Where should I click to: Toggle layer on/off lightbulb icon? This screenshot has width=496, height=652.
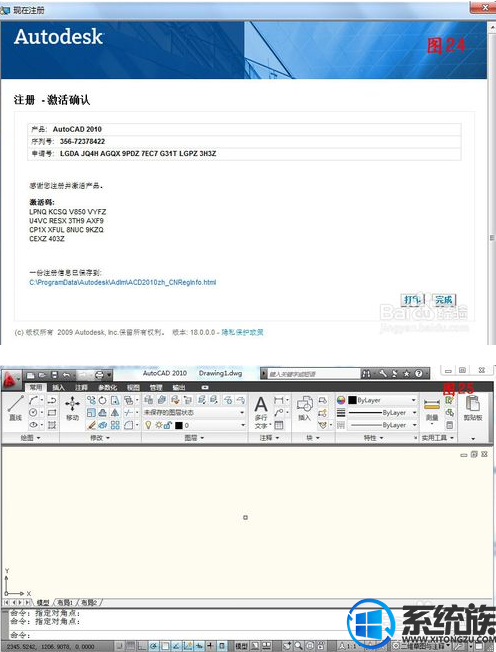pyautogui.click(x=148, y=425)
